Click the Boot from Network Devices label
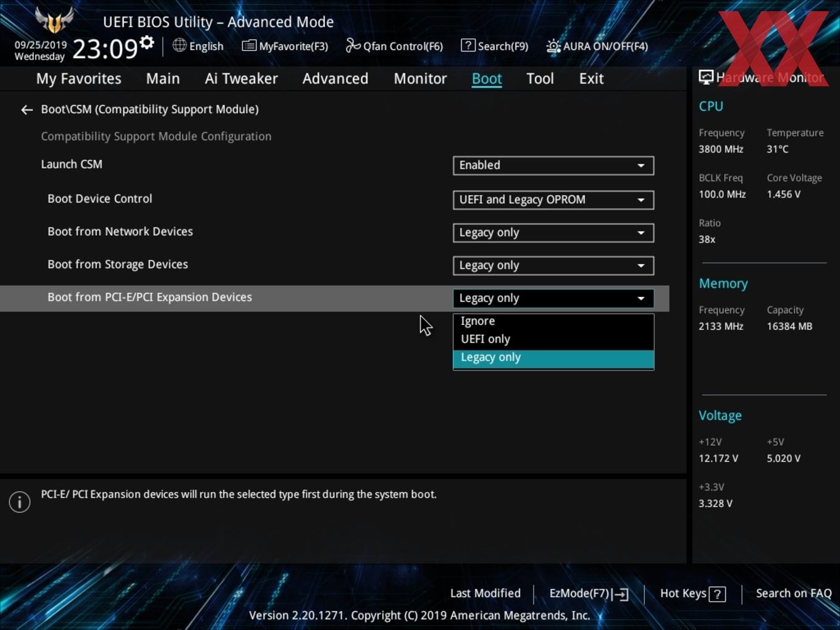This screenshot has height=630, width=840. pos(120,232)
